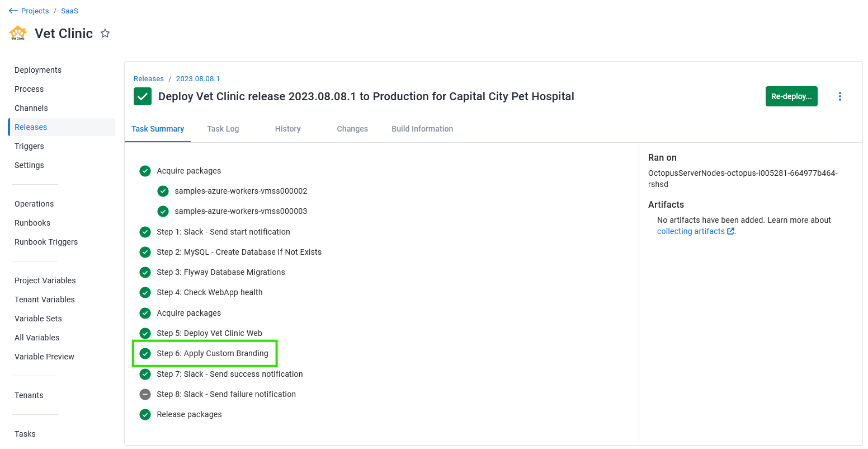Open the Build Information tab
Screen dimensions: 868x449
pyautogui.click(x=422, y=129)
